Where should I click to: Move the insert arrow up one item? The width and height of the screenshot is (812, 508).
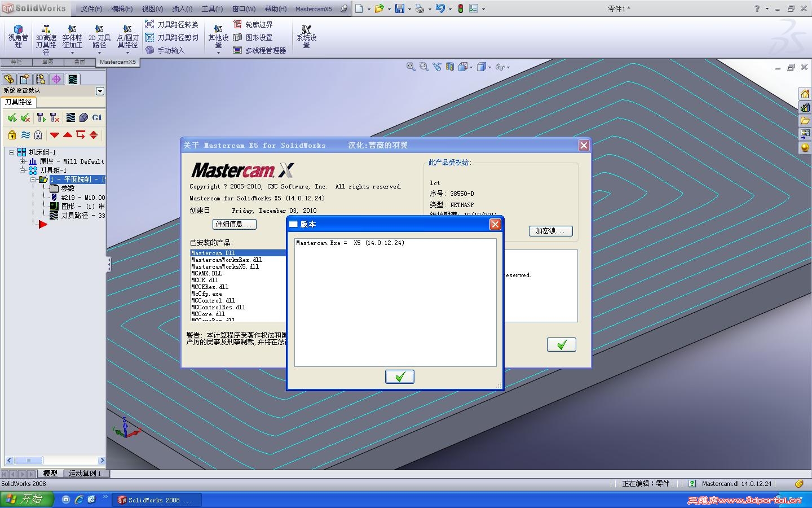coord(68,135)
